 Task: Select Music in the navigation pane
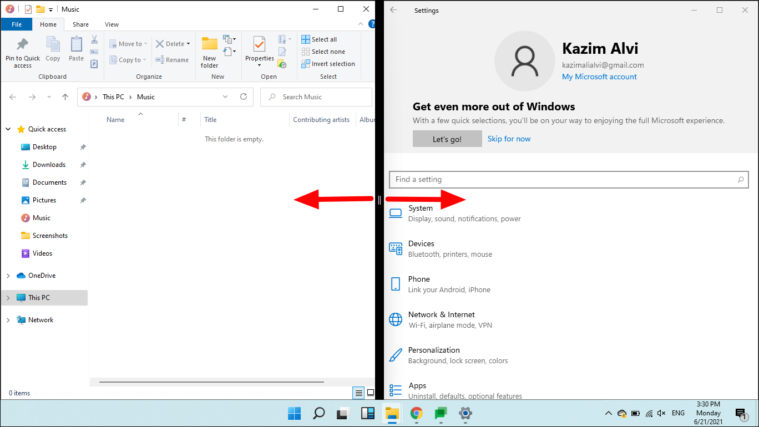tap(41, 218)
